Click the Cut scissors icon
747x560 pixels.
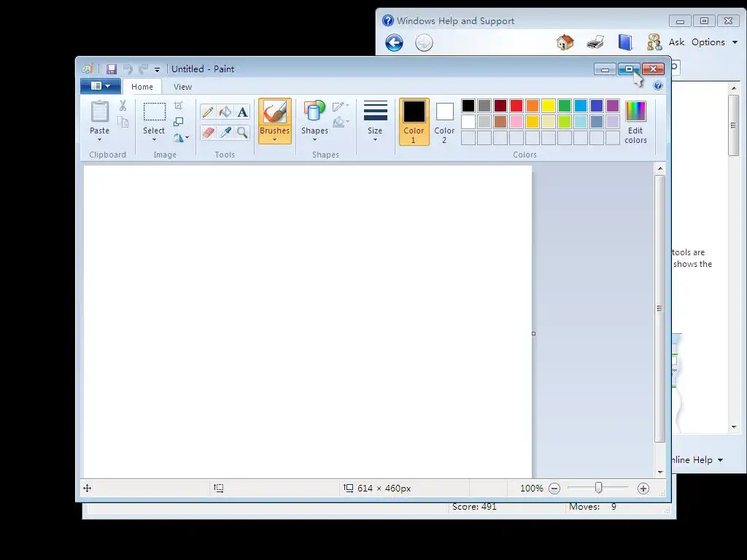[x=123, y=106]
